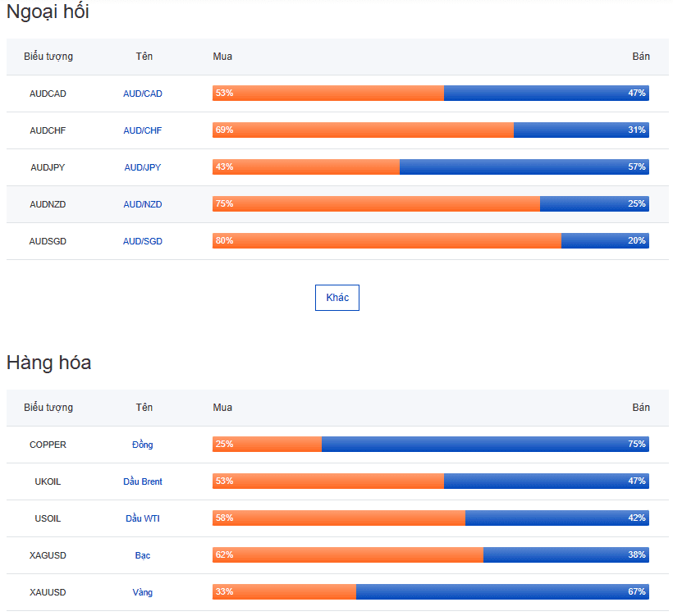Select the XAGUSD symbol cell

coord(48,555)
